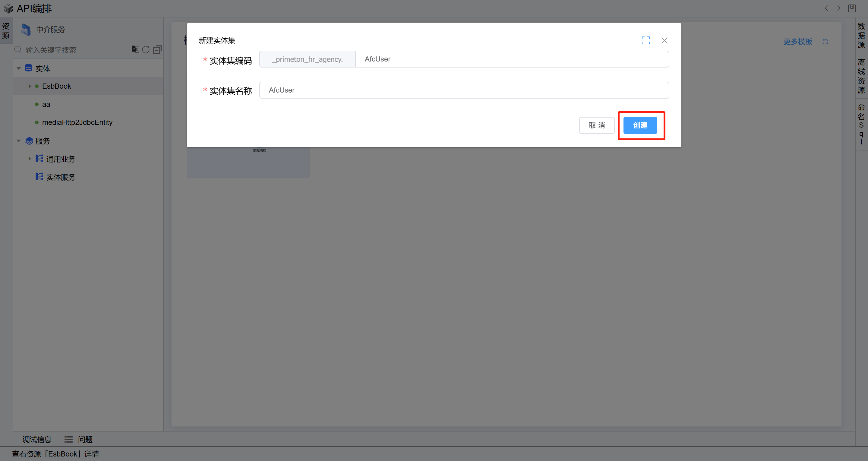Click the 更多模板 link
Screen dimensions: 868x461
(x=797, y=41)
